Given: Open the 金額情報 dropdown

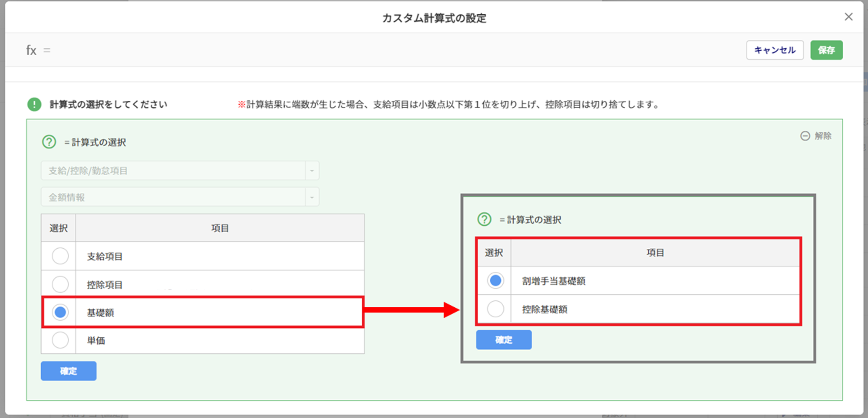Looking at the screenshot, I should click(180, 197).
